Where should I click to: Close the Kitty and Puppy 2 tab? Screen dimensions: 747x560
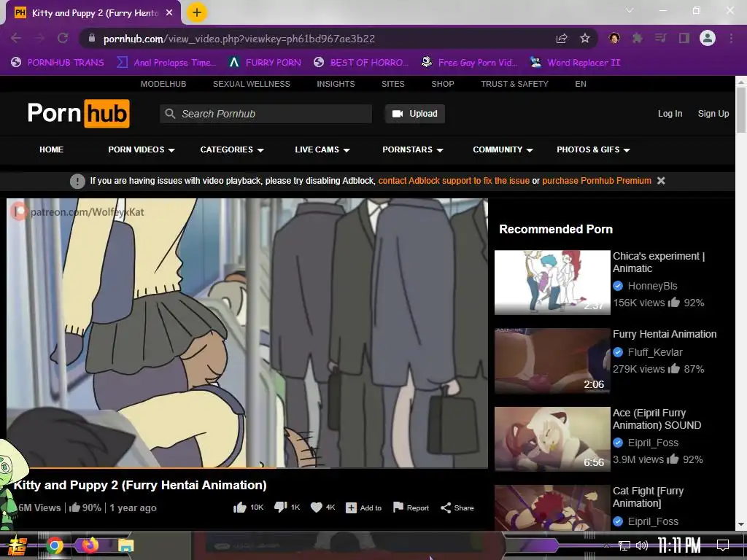(169, 13)
